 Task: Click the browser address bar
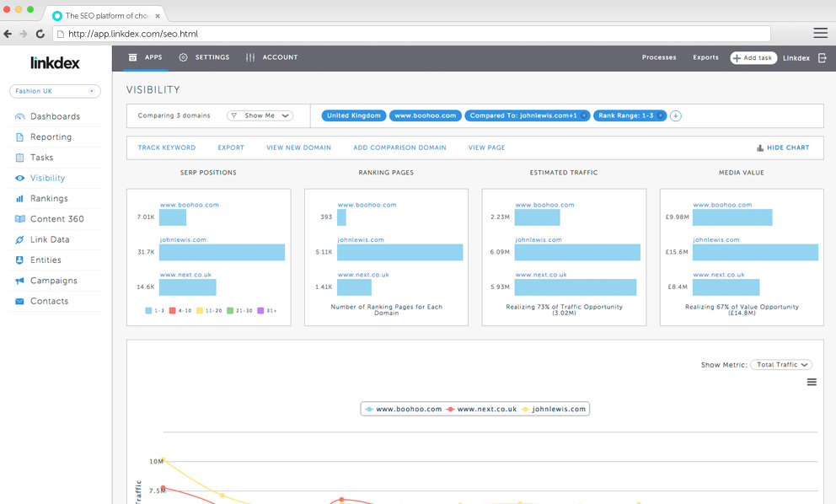pyautogui.click(x=411, y=34)
